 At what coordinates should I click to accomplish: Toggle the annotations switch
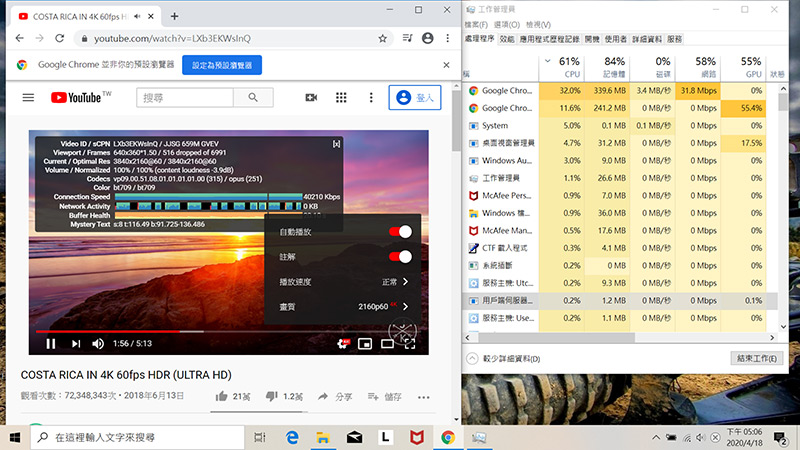[x=401, y=257]
